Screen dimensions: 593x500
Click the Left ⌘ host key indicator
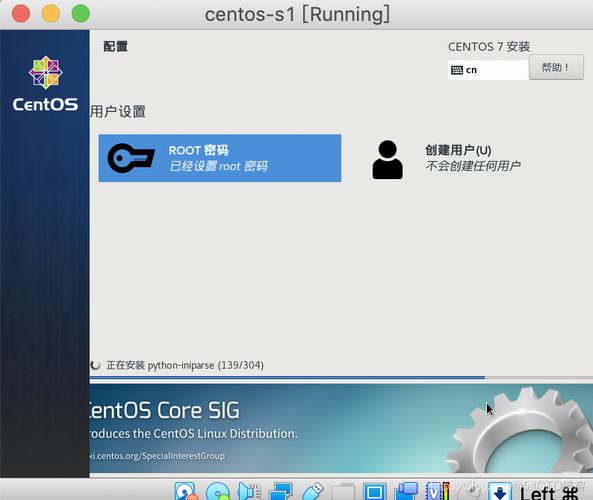click(x=549, y=493)
